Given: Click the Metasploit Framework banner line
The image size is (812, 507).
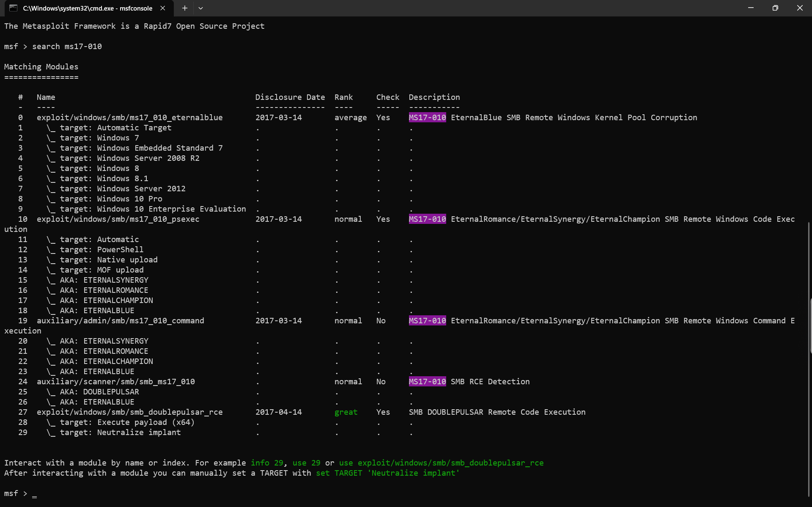Looking at the screenshot, I should click(x=134, y=26).
